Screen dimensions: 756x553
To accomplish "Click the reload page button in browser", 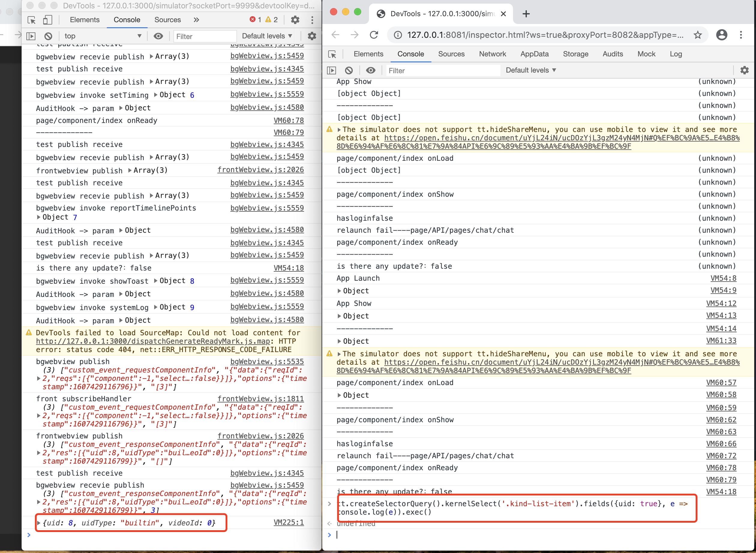I will pos(373,35).
